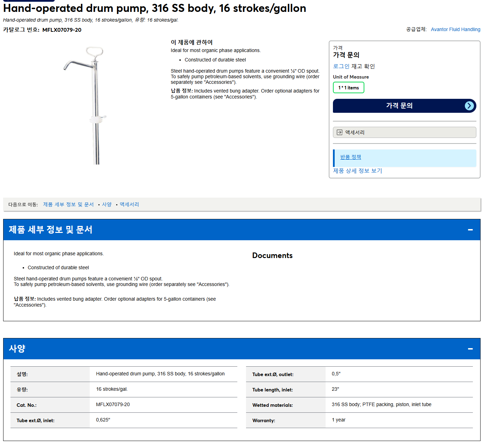Open the 액세서리 expandable panel
The height and width of the screenshot is (448, 483).
click(404, 132)
